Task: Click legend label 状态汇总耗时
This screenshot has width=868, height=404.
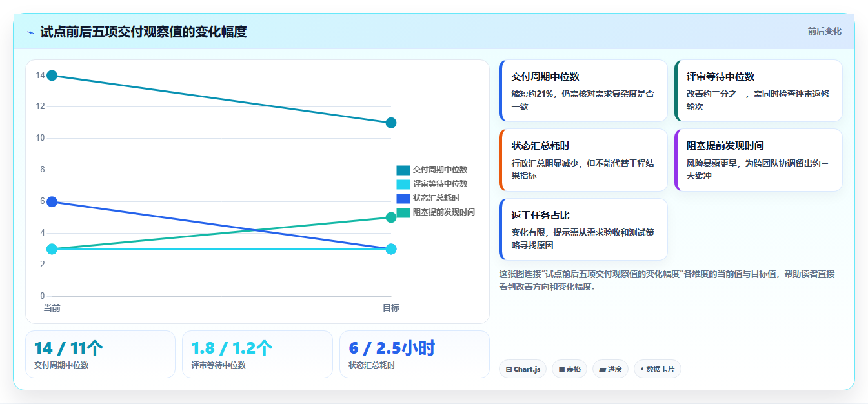Action: (x=436, y=198)
